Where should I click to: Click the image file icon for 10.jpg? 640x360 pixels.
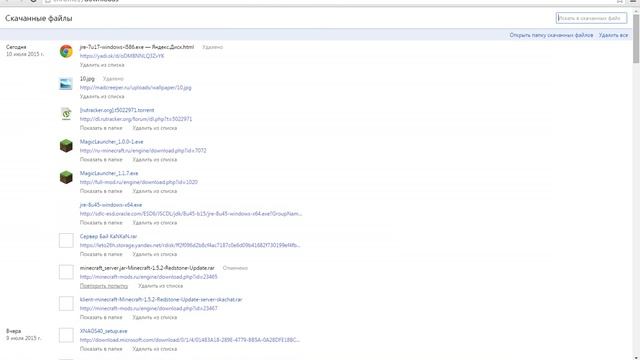66,83
